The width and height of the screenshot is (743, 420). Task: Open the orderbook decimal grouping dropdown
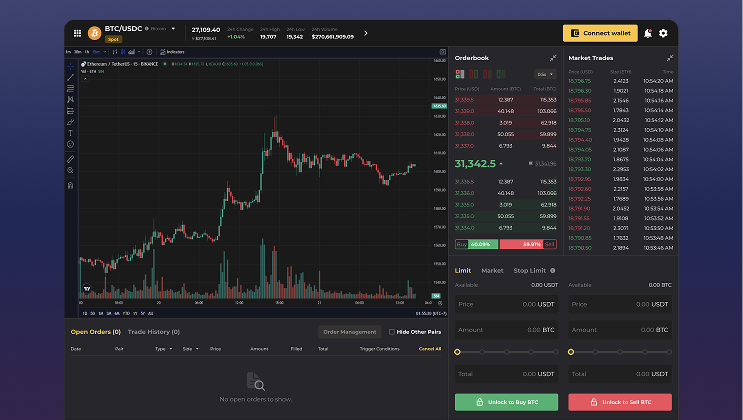[x=545, y=74]
